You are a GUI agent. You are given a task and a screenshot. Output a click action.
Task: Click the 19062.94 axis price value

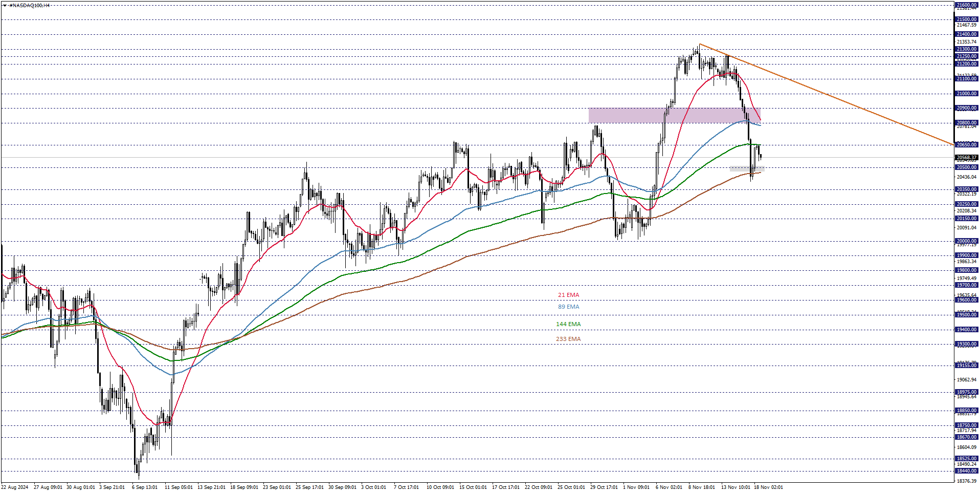tap(967, 380)
